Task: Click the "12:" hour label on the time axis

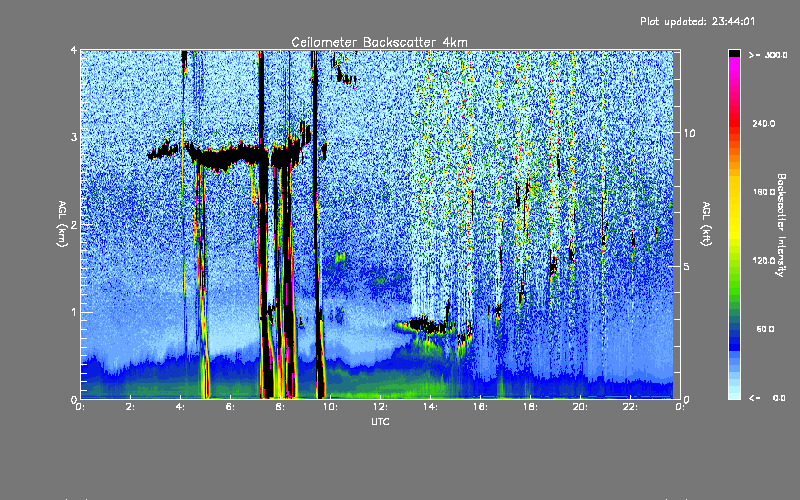Action: (x=381, y=407)
